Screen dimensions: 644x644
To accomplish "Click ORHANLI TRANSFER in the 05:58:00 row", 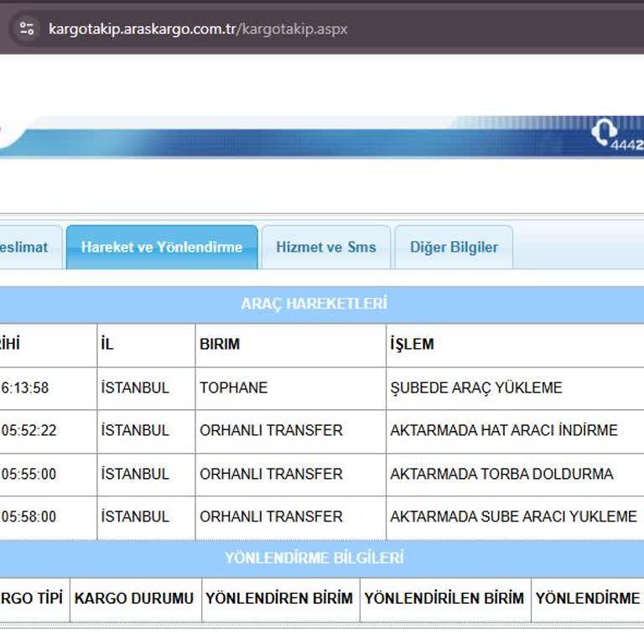I will click(290, 517).
